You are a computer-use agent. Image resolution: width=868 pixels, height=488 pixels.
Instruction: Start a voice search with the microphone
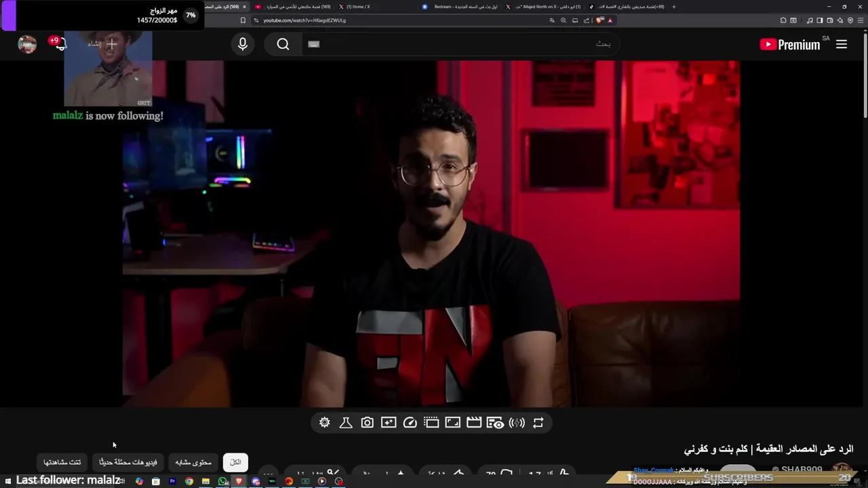[x=243, y=44]
